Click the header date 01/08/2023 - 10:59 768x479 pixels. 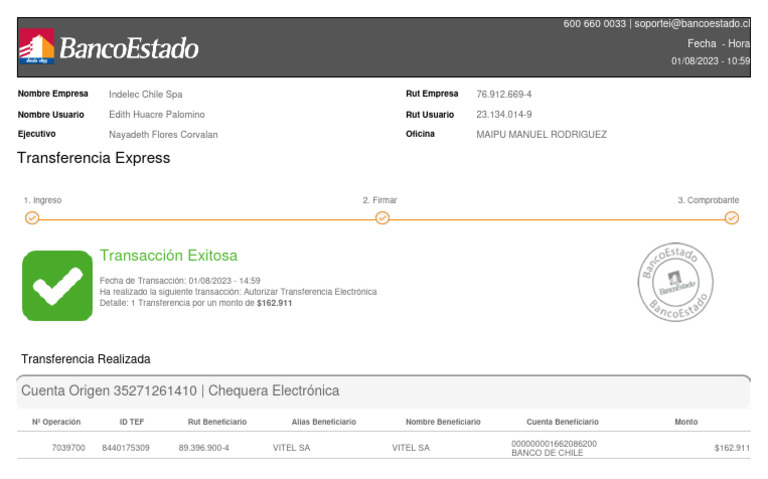(710, 61)
